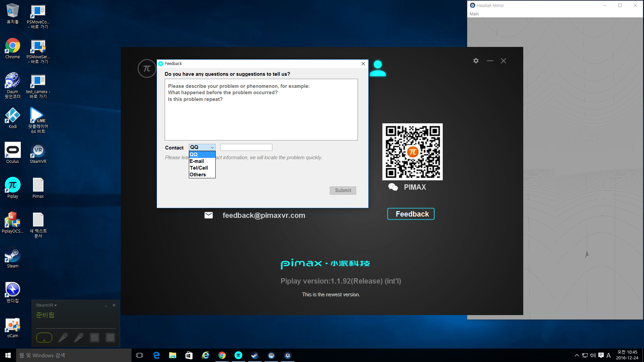Image resolution: width=644 pixels, height=362 pixels.
Task: Choose Tel/Cell contact option
Action: click(x=202, y=168)
